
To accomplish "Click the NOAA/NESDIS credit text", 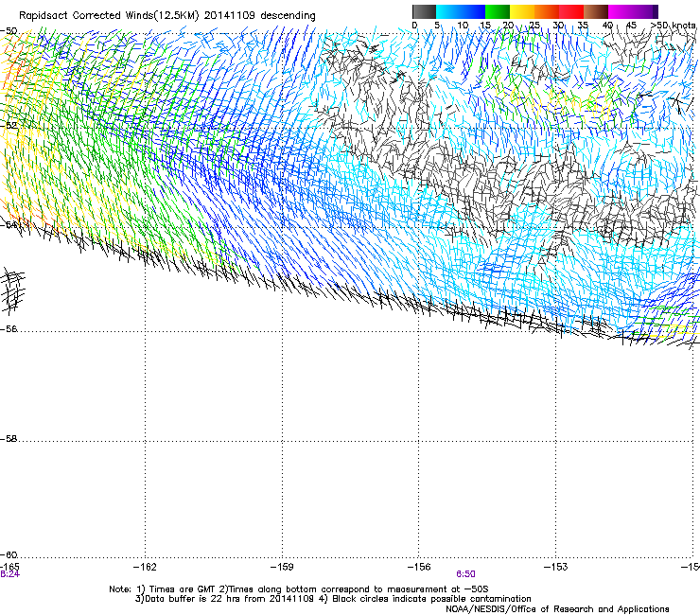I will pyautogui.click(x=557, y=609).
